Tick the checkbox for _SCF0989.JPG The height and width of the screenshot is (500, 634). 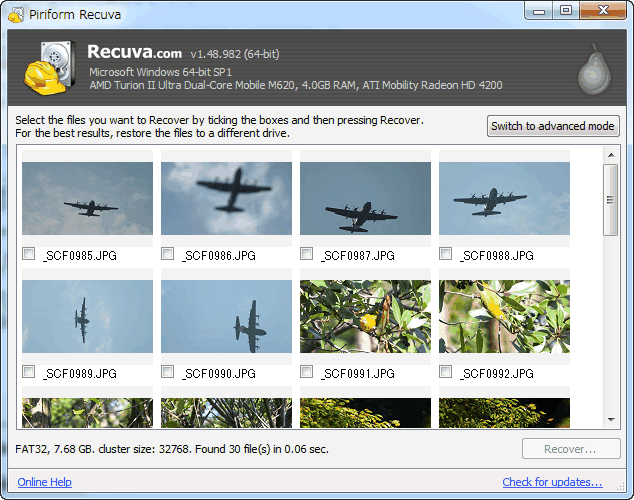pos(28,372)
